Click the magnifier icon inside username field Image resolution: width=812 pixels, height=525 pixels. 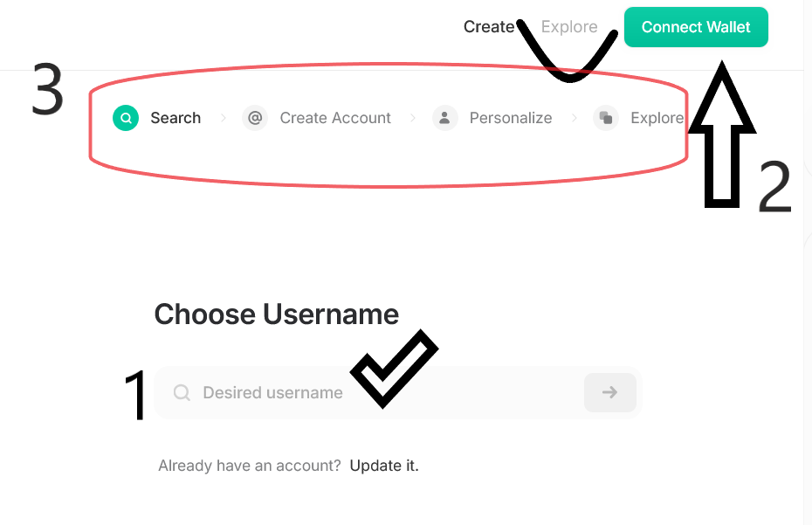182,393
